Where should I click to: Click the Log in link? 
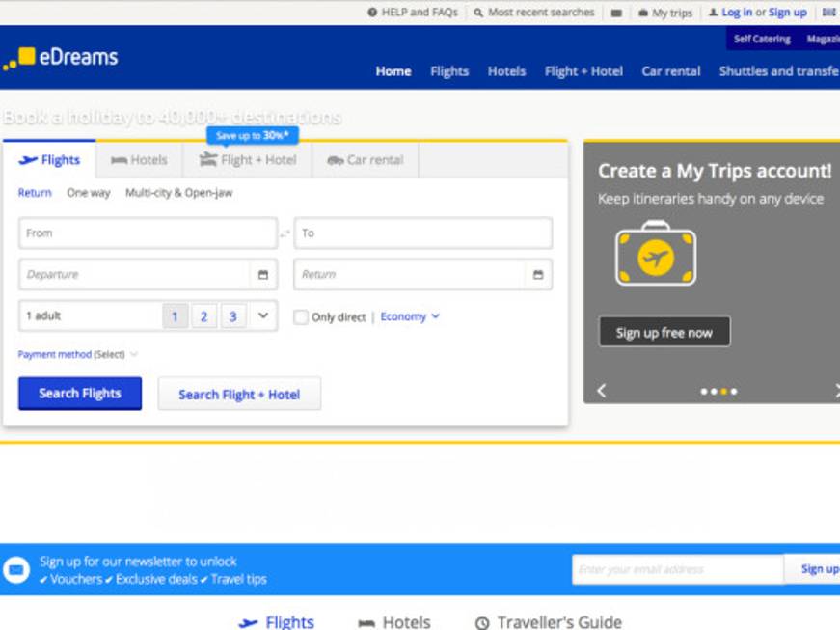(x=737, y=12)
